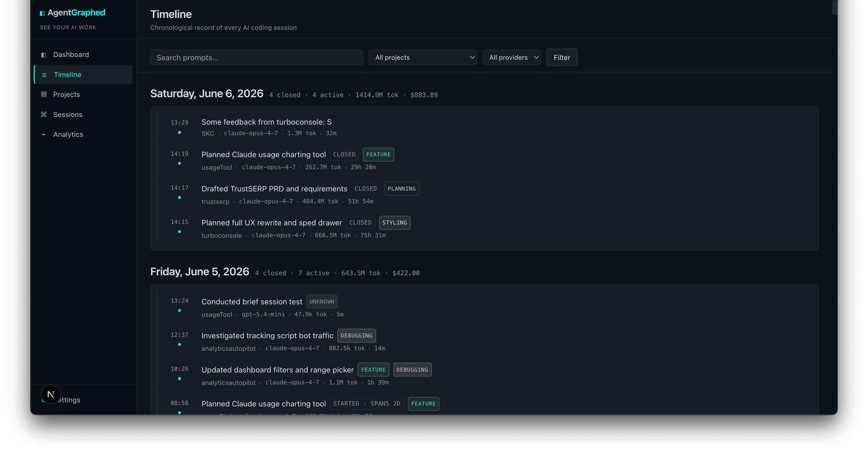Open 'Conducted brief session test' entry
The width and height of the screenshot is (868, 455).
[x=252, y=301]
